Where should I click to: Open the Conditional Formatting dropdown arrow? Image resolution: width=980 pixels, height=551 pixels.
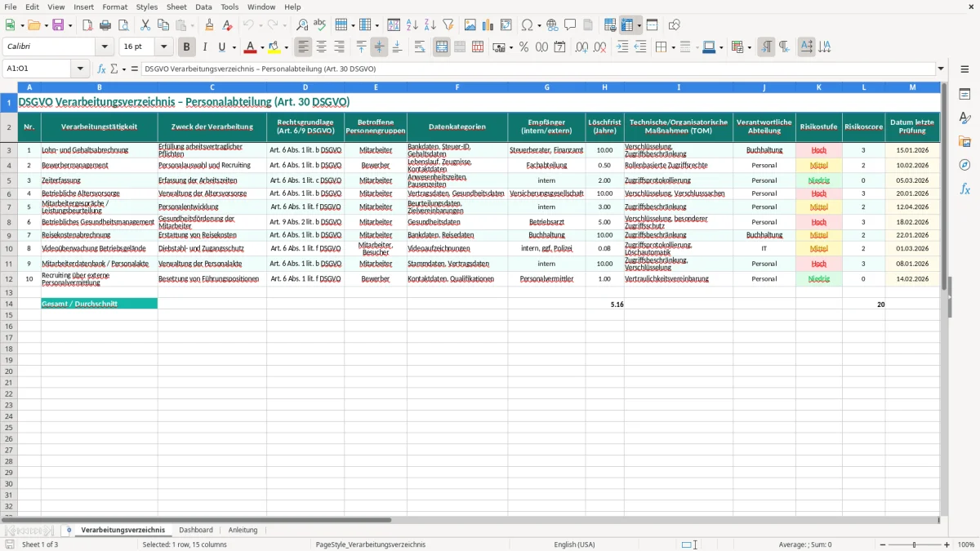(x=749, y=47)
